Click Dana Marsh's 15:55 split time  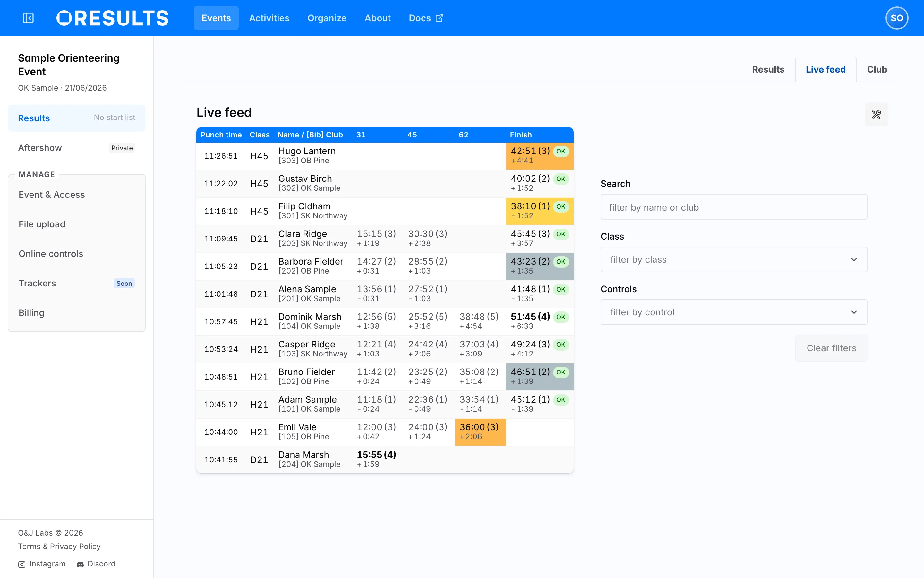376,455
